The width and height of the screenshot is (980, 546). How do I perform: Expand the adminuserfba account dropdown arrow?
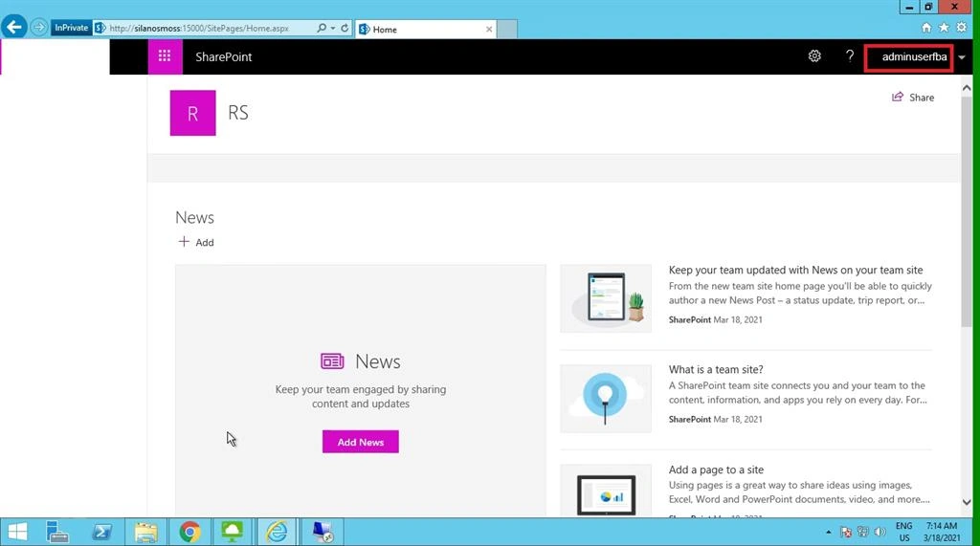pos(962,57)
